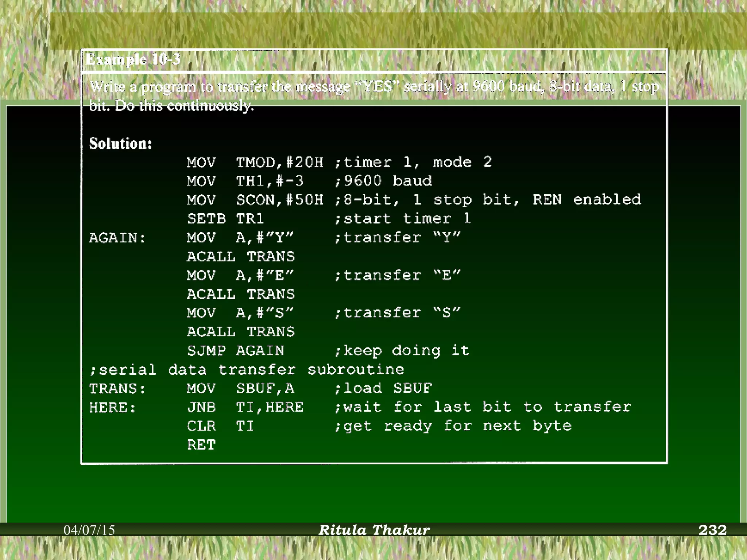This screenshot has width=747, height=560.
Task: Click the HERE: label
Action: pos(112,407)
